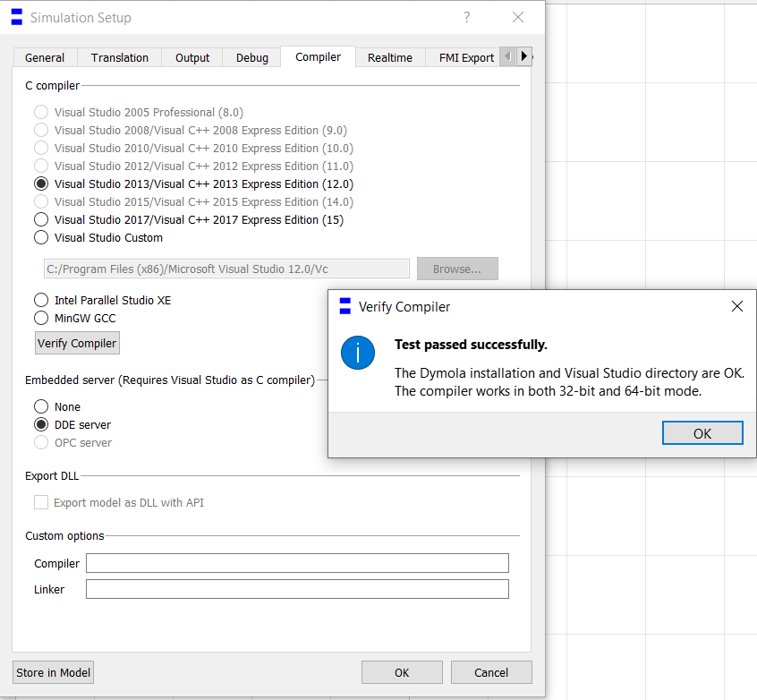Image resolution: width=757 pixels, height=700 pixels.
Task: Click the Dymola icon in Simulation Setup title bar
Action: point(16,17)
